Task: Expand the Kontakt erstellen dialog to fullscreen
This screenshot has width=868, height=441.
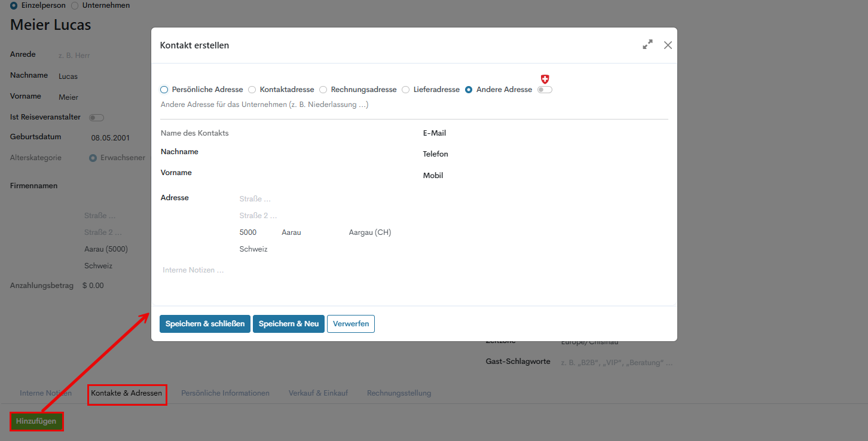Action: 647,45
